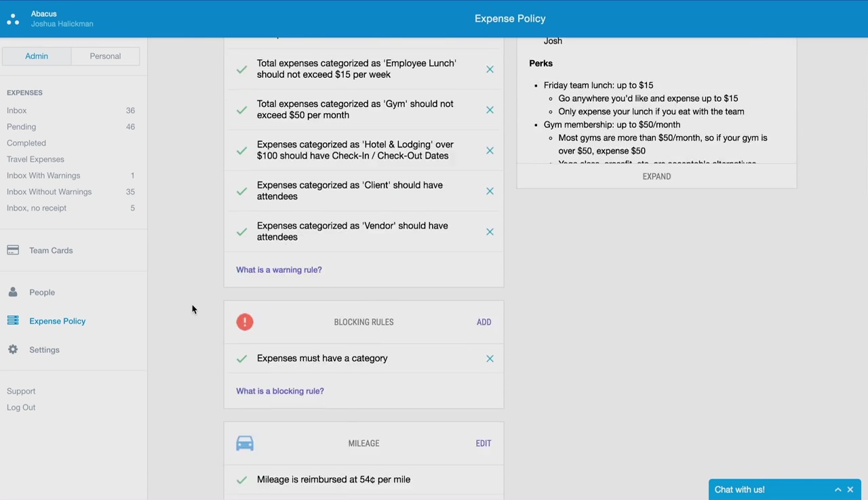
Task: Switch to the Personal tab
Action: pos(105,56)
